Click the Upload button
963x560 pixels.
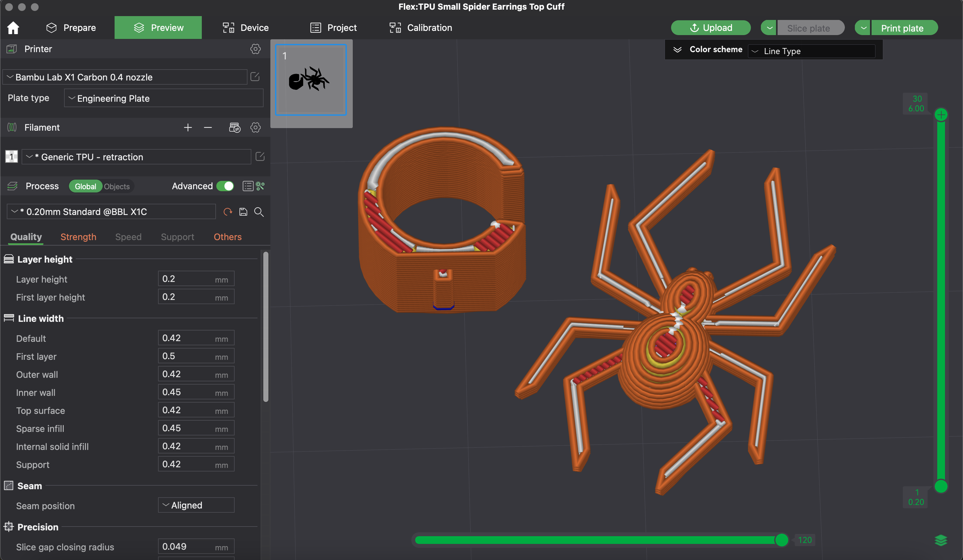(712, 27)
